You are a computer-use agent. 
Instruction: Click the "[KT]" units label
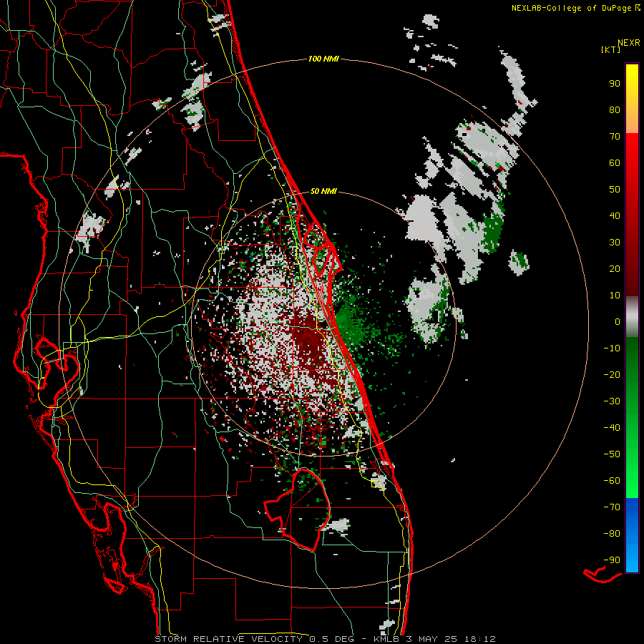611,49
